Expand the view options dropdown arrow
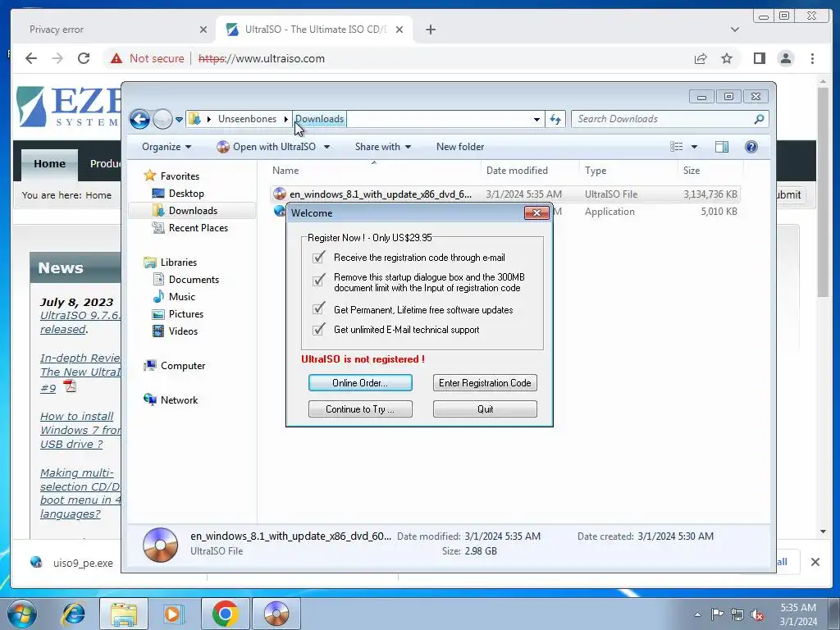Screen dimensions: 840x630 [x=694, y=147]
